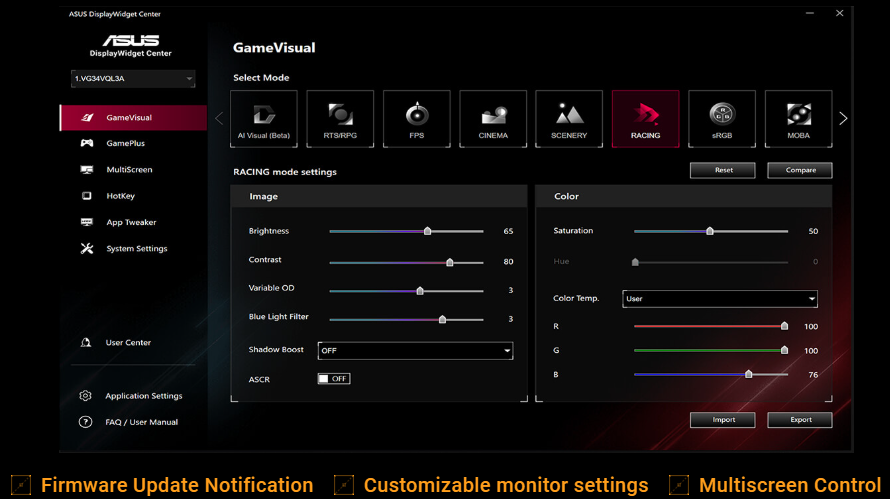Go to the MultiScreen menu label

[129, 170]
